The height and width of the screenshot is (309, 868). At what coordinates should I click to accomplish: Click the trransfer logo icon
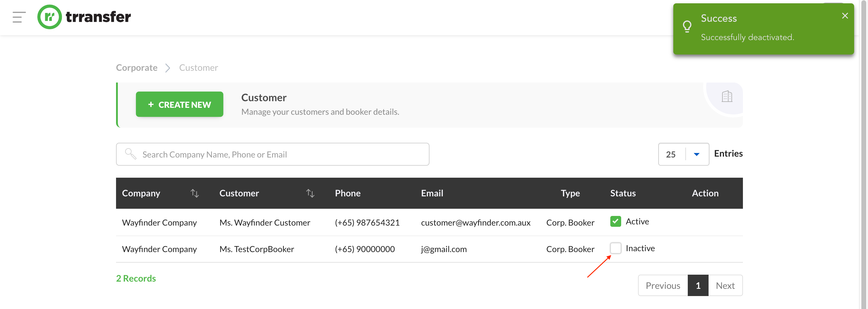pos(49,17)
